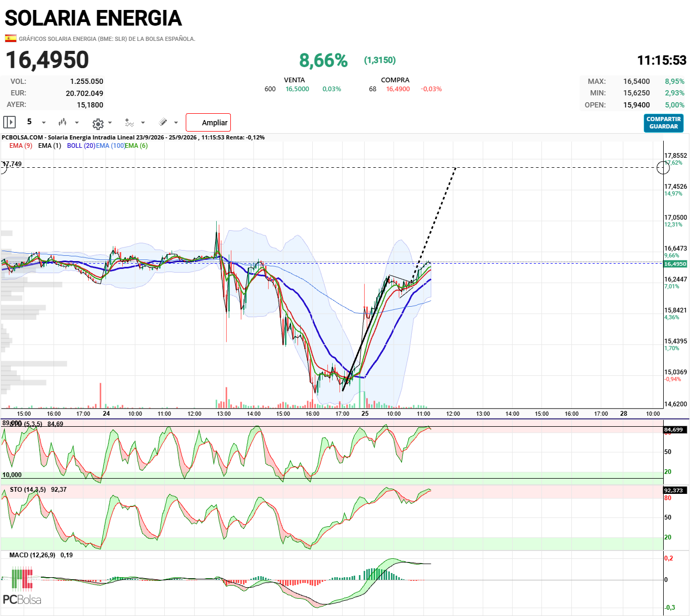Image resolution: width=691 pixels, height=616 pixels.
Task: Expand arrow next to indicators icon
Action: 143,123
